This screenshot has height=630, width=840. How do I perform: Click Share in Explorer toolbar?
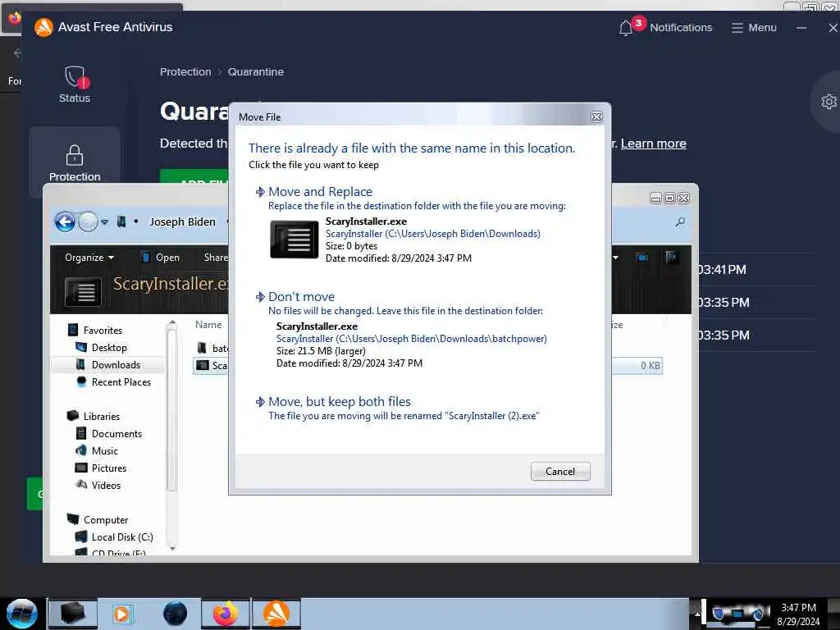point(216,258)
